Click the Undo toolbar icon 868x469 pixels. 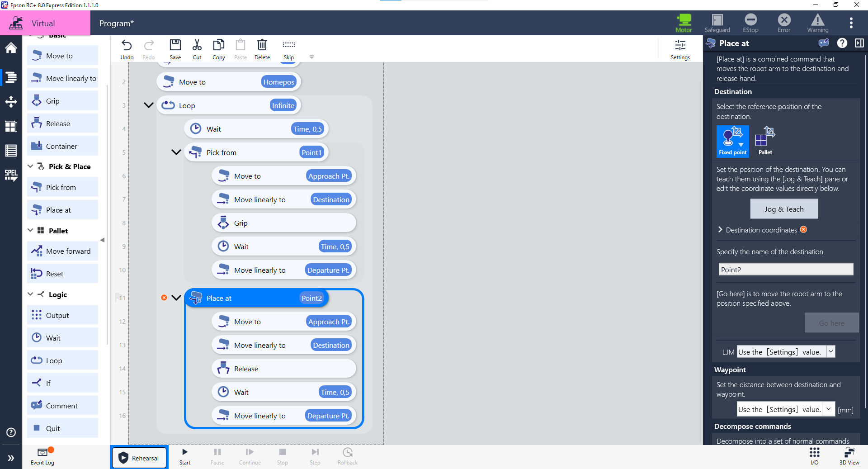pyautogui.click(x=127, y=49)
